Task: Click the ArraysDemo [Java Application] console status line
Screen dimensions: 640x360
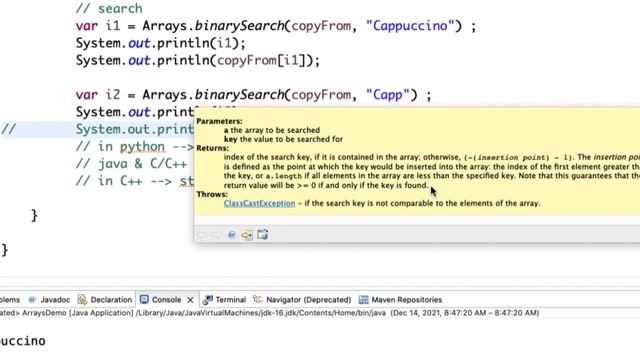Action: click(x=269, y=313)
